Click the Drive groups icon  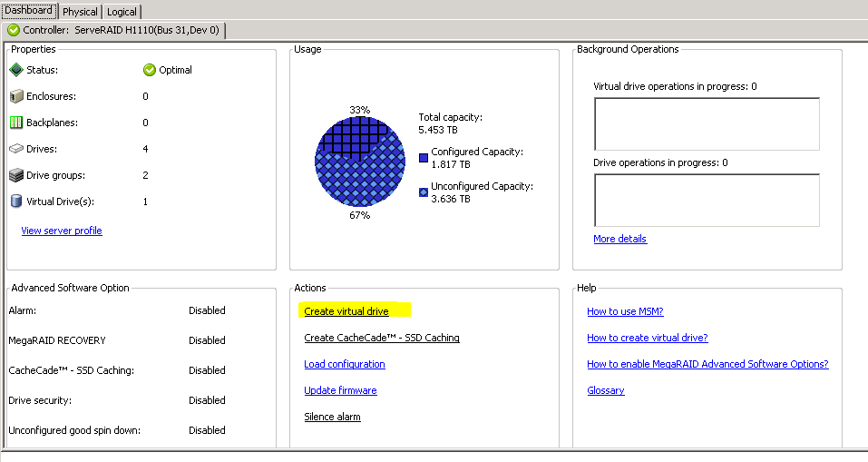click(x=15, y=175)
